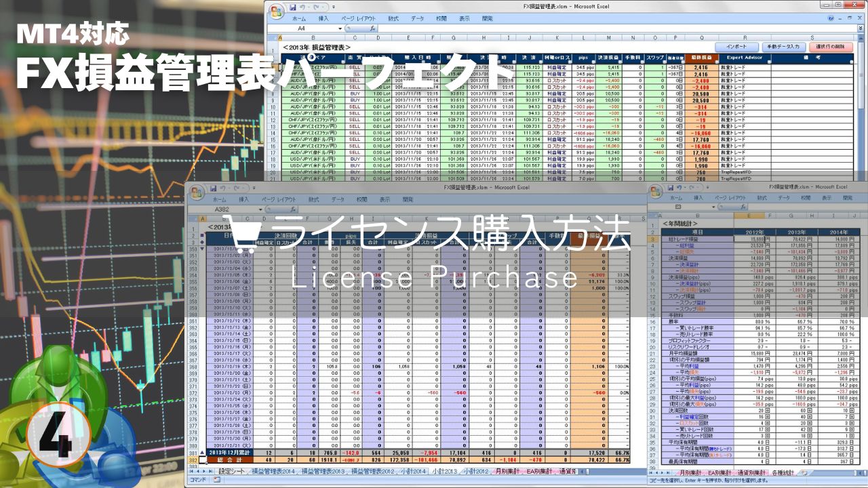The width and height of the screenshot is (868, 488).
Task: Open データ tab in lower-left Excel window
Action: 338,199
